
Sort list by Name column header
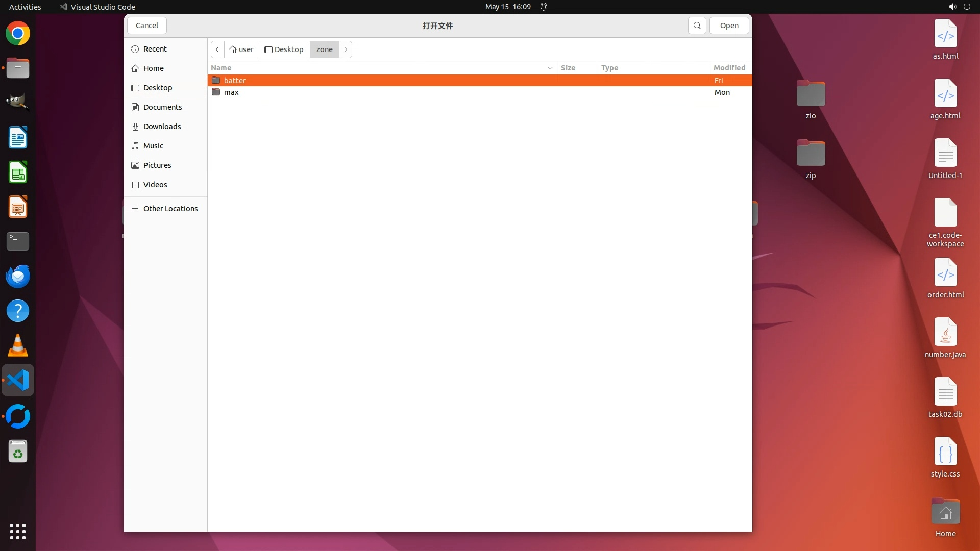[x=221, y=68]
